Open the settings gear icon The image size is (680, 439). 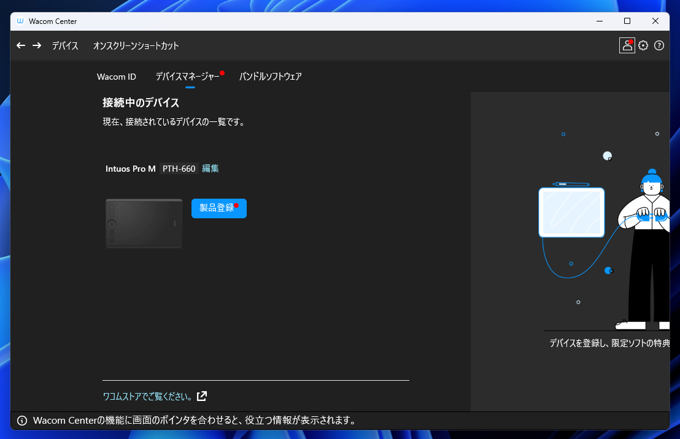pos(643,46)
